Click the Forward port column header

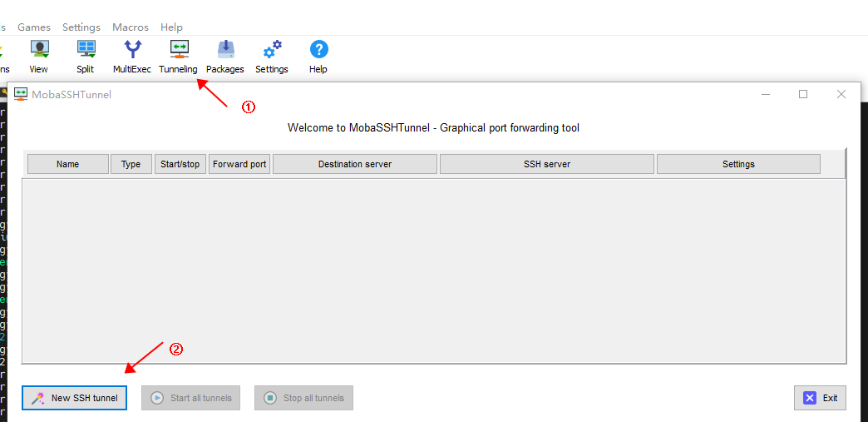click(239, 164)
